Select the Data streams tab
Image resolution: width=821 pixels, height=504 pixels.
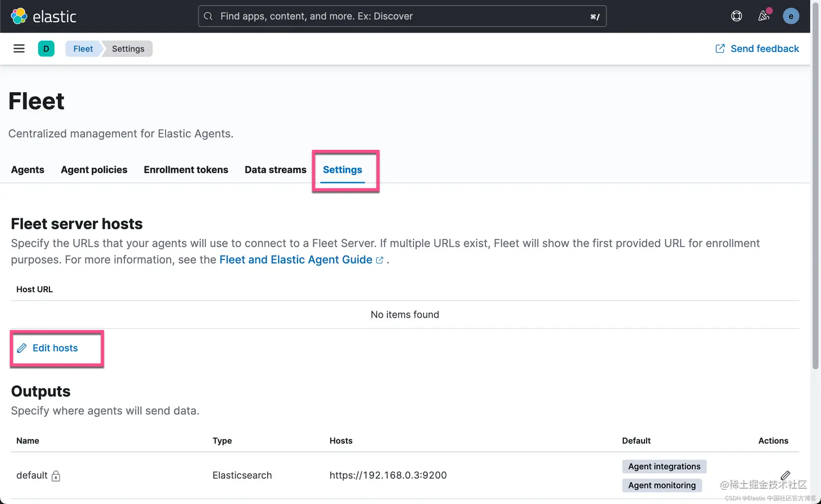(275, 170)
